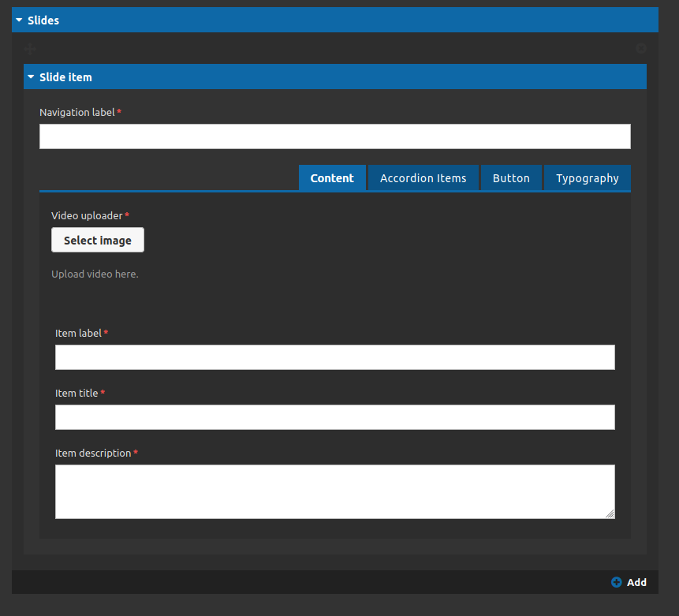Screen dimensions: 679x616
Task: Open the Accordion Items tab
Action: point(423,178)
